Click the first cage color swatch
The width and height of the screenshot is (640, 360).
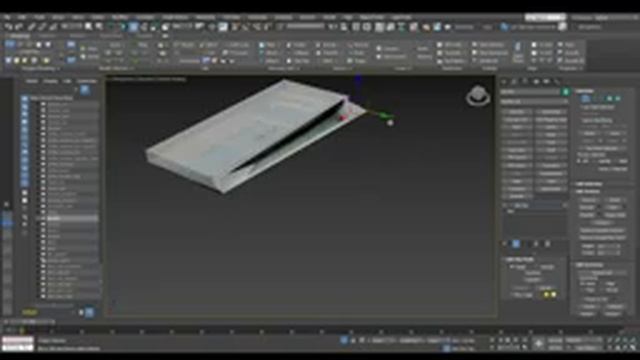tap(547, 295)
